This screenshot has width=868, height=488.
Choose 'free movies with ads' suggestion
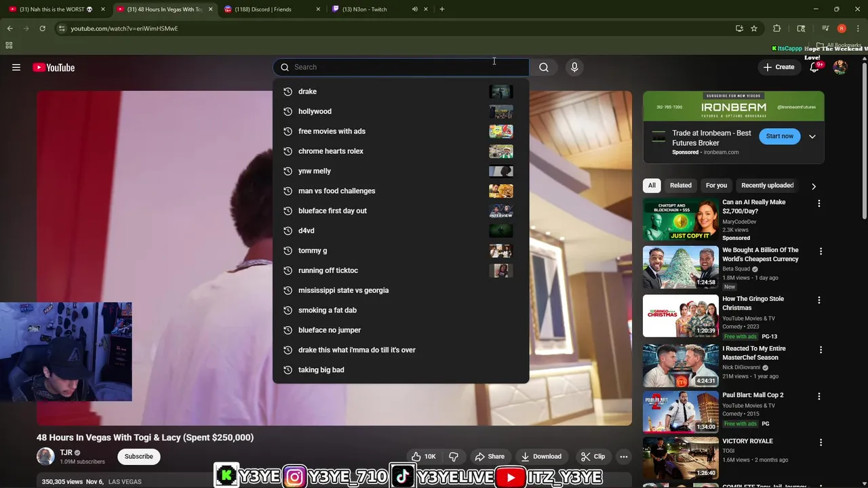(x=400, y=131)
